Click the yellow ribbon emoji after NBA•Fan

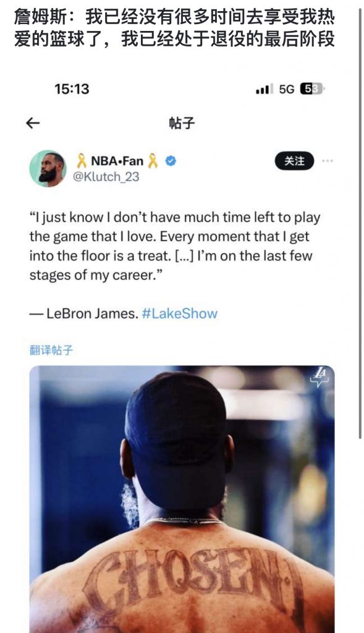[153, 161]
